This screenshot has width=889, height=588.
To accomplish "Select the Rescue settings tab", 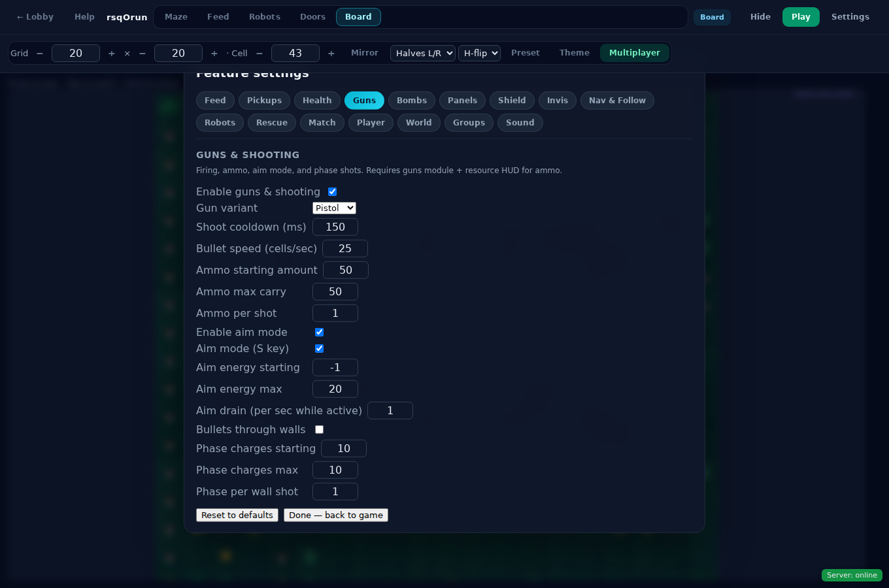I will pos(272,123).
